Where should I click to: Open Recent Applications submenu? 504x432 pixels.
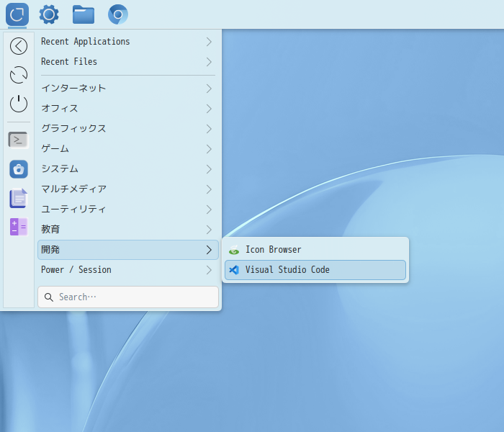pos(128,42)
